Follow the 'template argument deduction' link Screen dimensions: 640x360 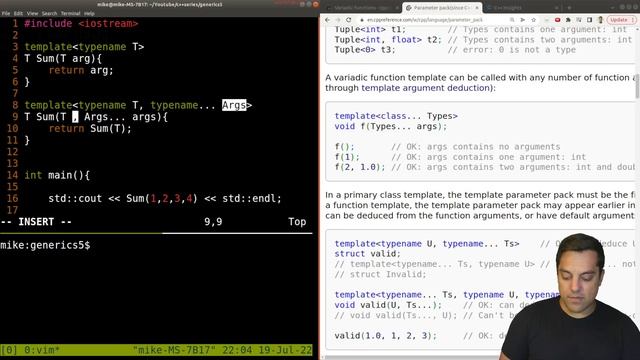[x=425, y=88]
